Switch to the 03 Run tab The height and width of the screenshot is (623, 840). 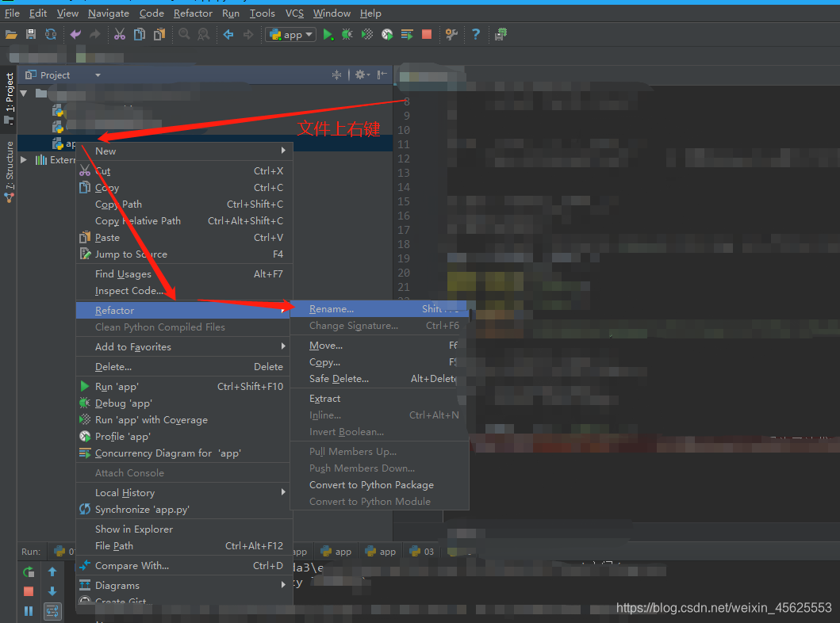(x=422, y=552)
